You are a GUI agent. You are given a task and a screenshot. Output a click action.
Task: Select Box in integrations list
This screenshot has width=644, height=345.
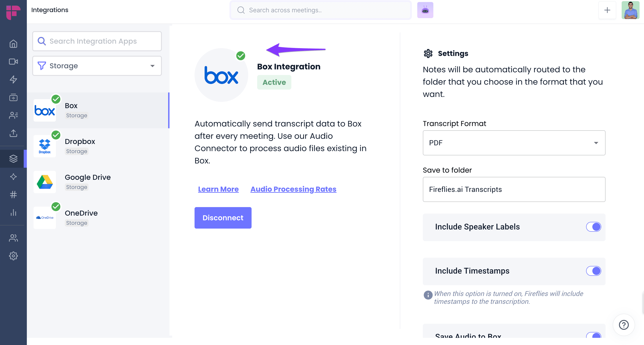(x=98, y=110)
